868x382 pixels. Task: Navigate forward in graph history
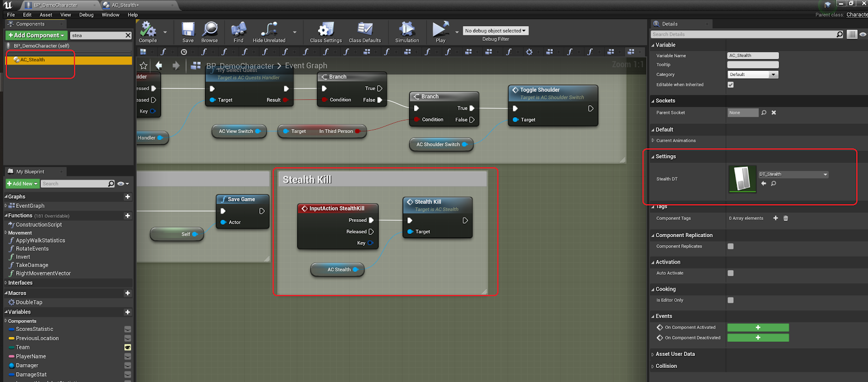pos(176,66)
